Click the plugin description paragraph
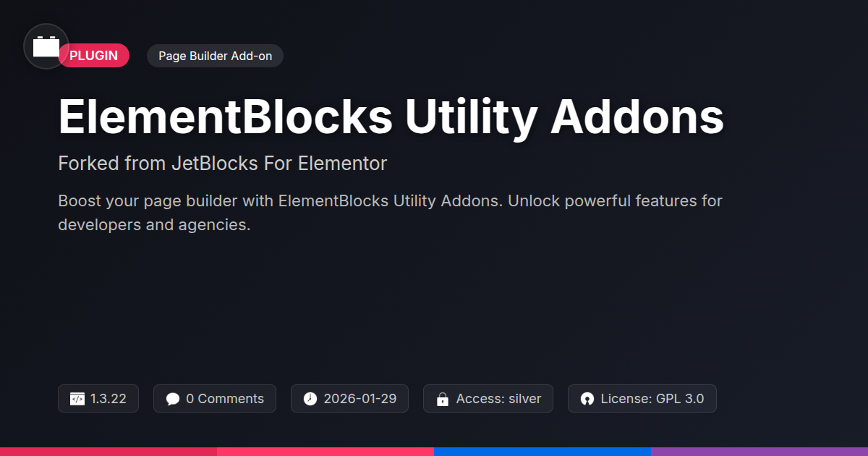This screenshot has height=456, width=868. pos(391,212)
